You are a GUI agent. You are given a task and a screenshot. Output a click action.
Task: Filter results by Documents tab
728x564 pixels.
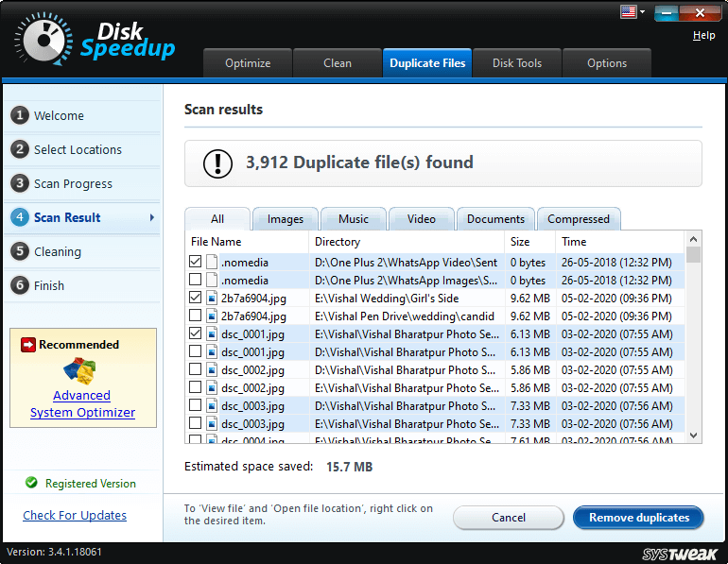[495, 219]
